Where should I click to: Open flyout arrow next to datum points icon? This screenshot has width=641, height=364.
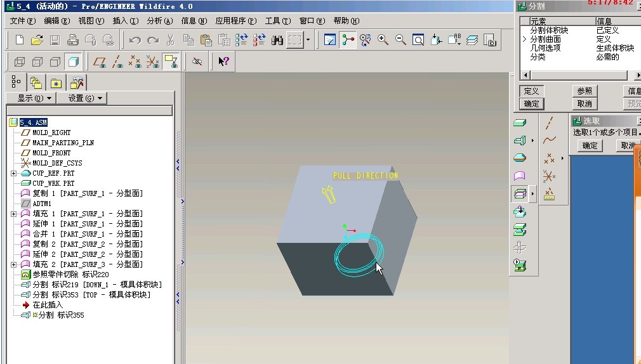[562, 159]
